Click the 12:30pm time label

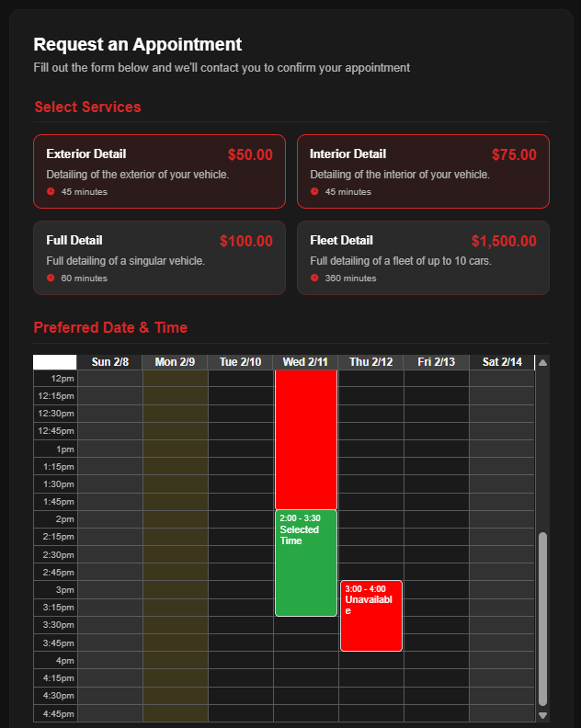click(55, 414)
